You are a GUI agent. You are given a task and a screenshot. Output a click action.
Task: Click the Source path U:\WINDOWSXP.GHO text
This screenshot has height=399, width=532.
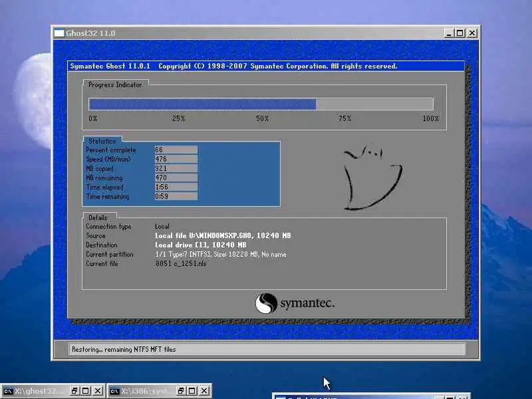223,235
